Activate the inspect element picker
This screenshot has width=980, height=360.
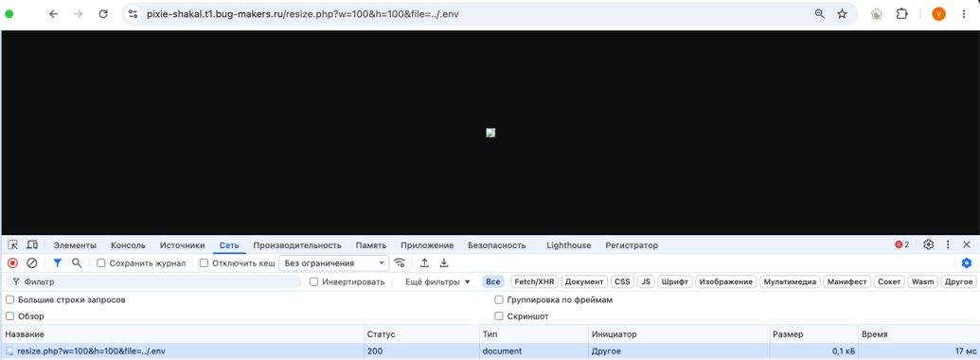pyautogui.click(x=12, y=244)
